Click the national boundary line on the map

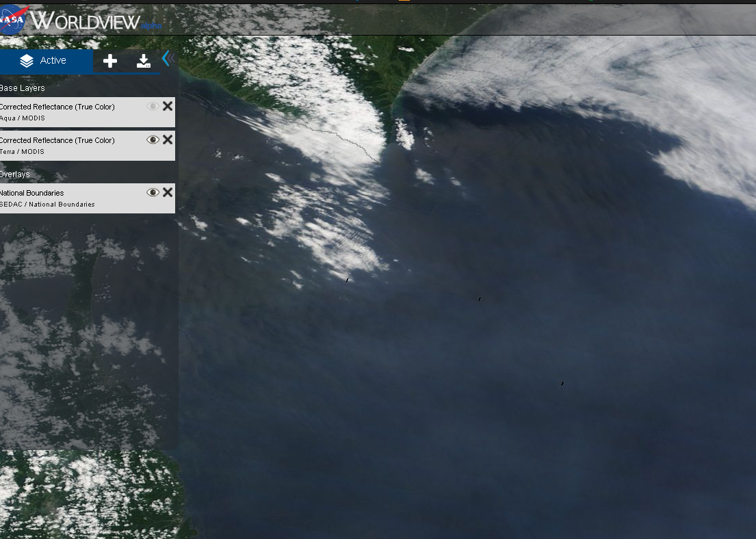click(x=342, y=135)
